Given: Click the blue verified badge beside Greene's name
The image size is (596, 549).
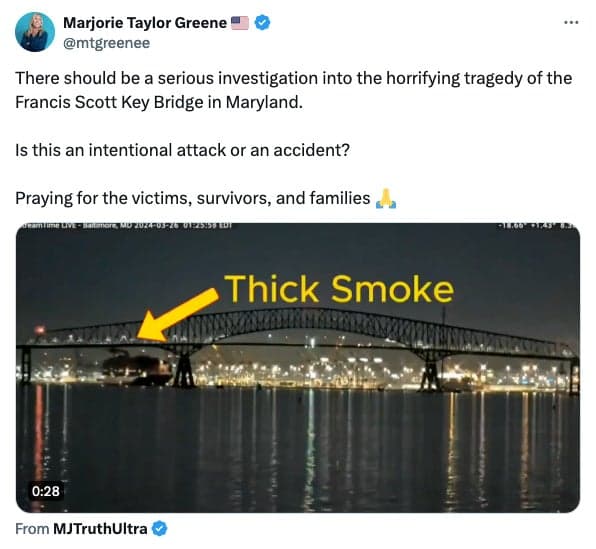Looking at the screenshot, I should pos(262,23).
